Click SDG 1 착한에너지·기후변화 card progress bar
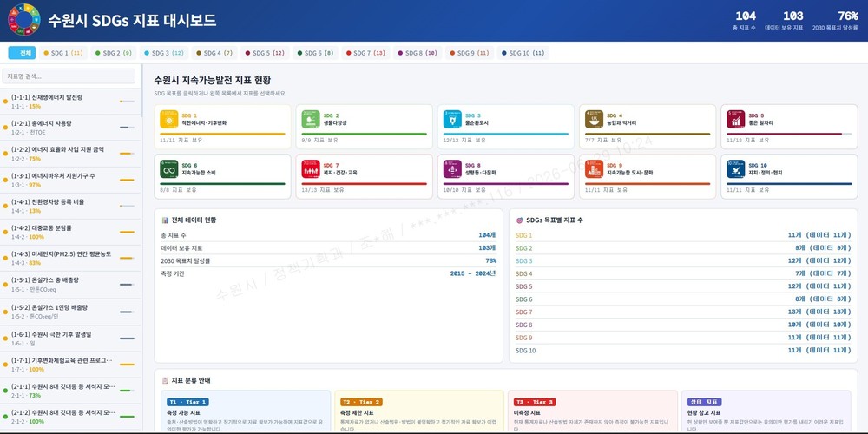Screen dimensions: 868x434 (222, 134)
